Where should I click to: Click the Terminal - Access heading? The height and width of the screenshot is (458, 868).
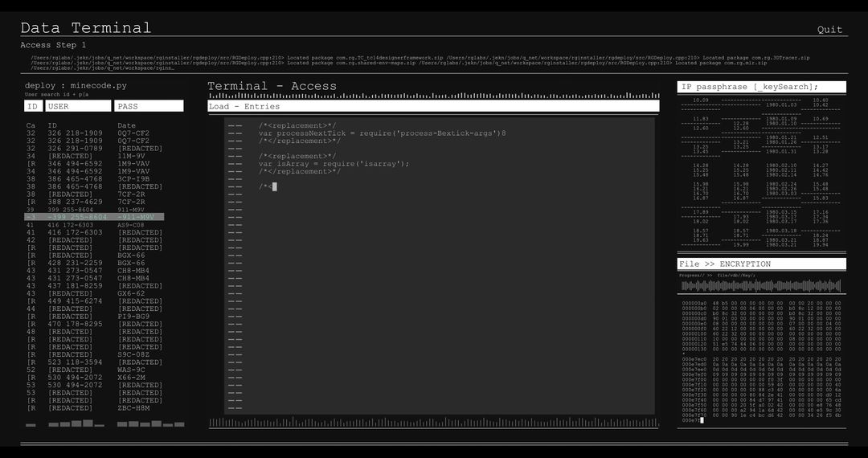tap(272, 86)
